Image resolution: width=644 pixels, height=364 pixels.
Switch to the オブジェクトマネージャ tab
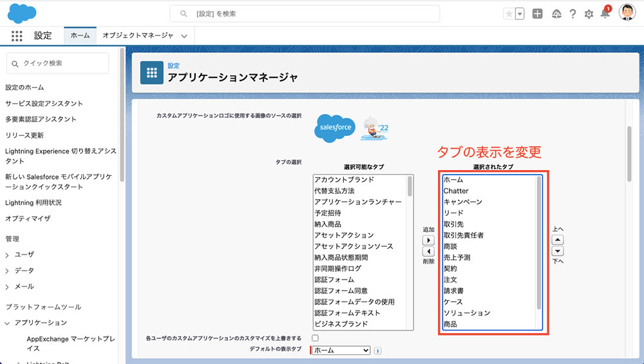click(138, 35)
